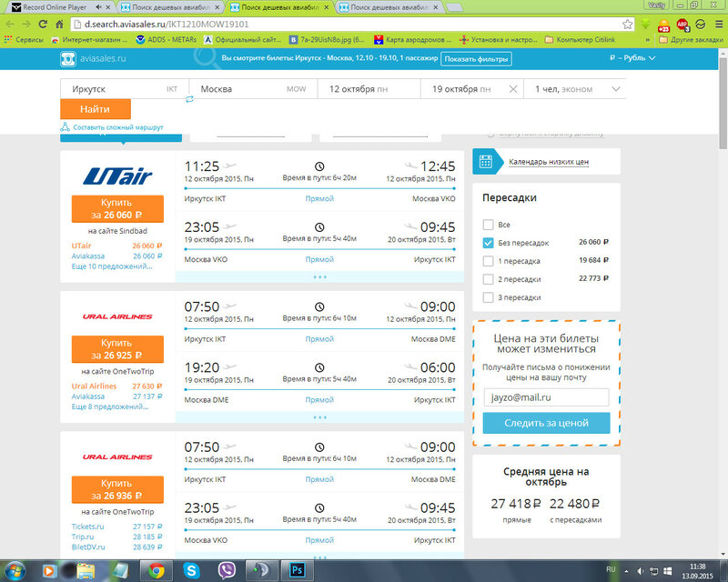The image size is (728, 582).
Task: Click the volume icon in system tray
Action: tap(640, 571)
